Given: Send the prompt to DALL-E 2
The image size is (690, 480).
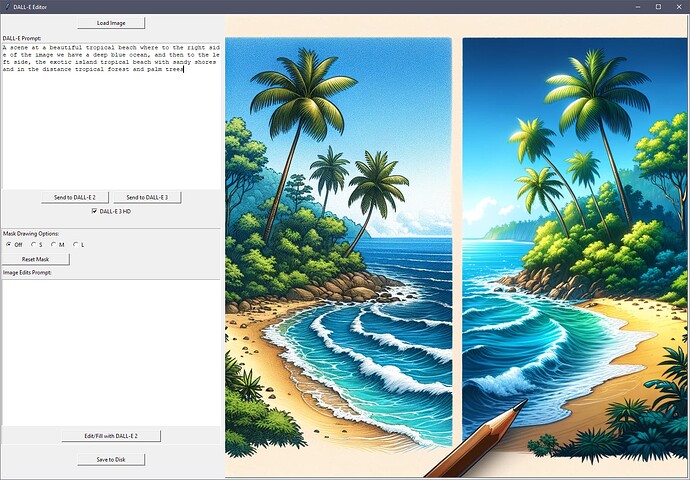Looking at the screenshot, I should point(75,197).
